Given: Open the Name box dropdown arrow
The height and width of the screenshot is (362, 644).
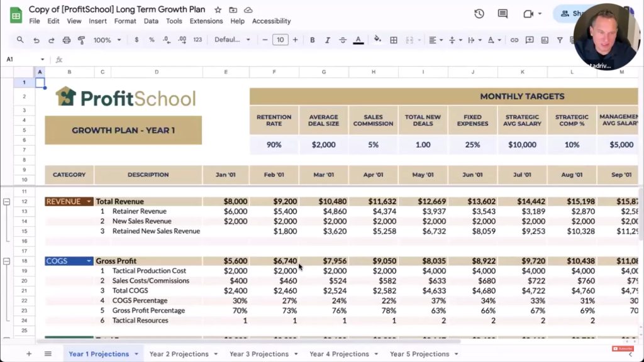Looking at the screenshot, I should point(42,60).
